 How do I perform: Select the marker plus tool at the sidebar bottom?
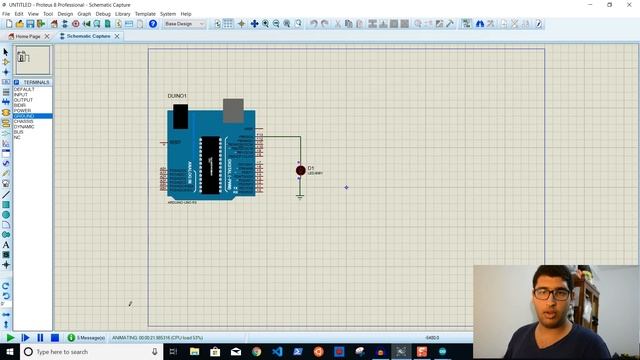click(x=6, y=265)
